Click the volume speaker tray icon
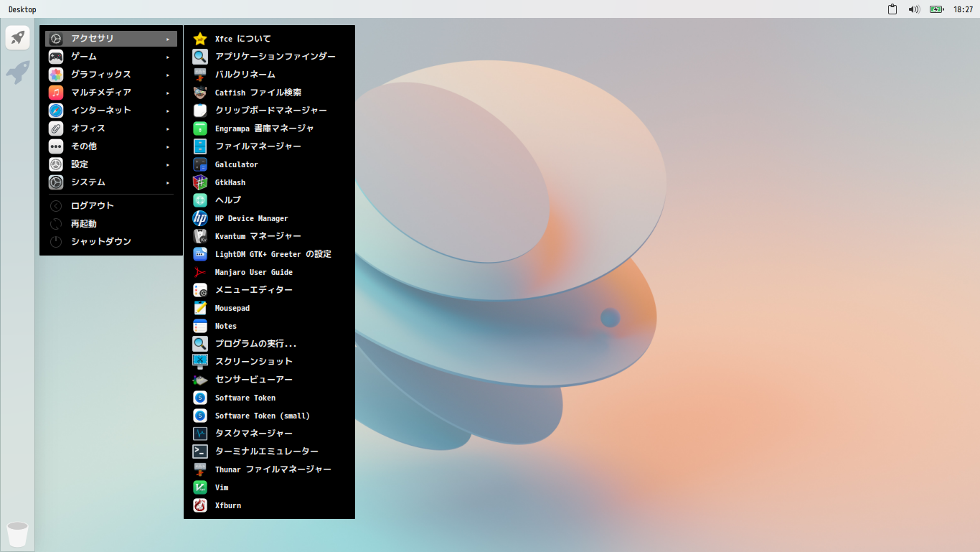This screenshot has height=552, width=980. tap(914, 9)
